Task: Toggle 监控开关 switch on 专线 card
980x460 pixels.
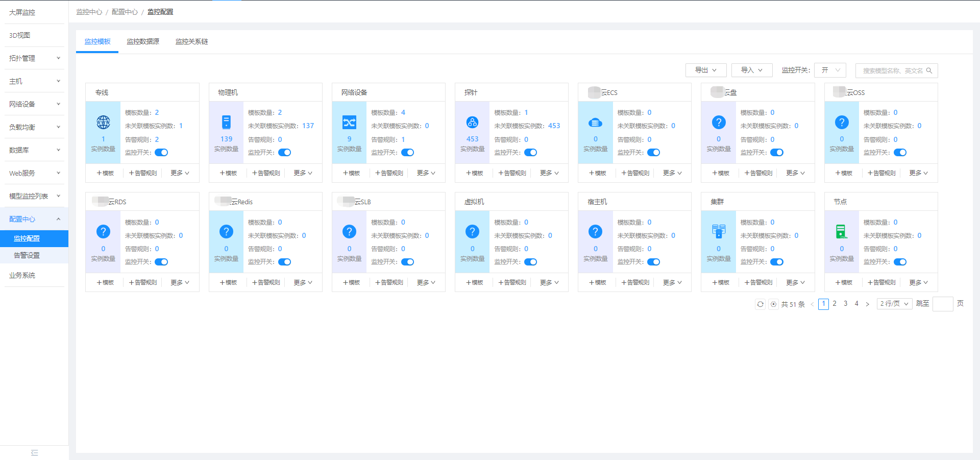Action: point(161,153)
